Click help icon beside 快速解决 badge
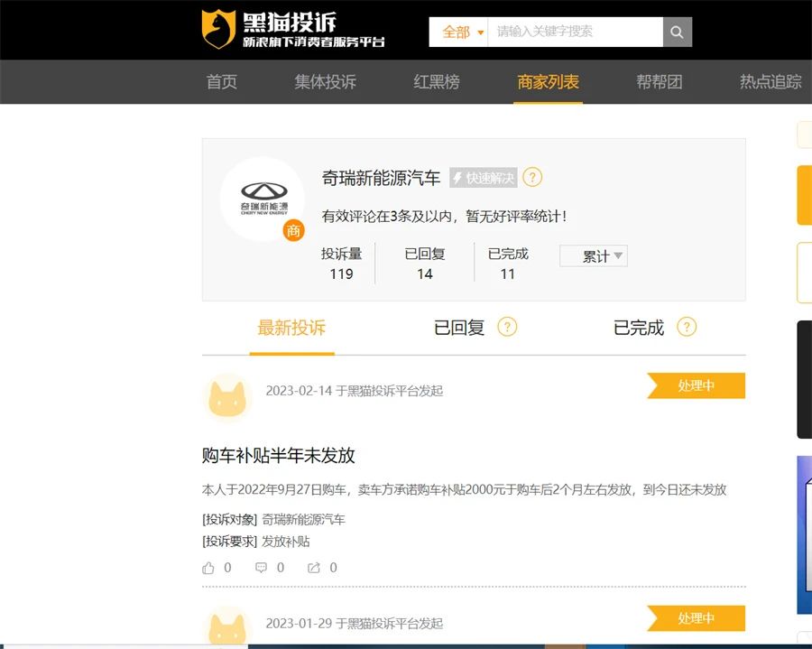 532,177
